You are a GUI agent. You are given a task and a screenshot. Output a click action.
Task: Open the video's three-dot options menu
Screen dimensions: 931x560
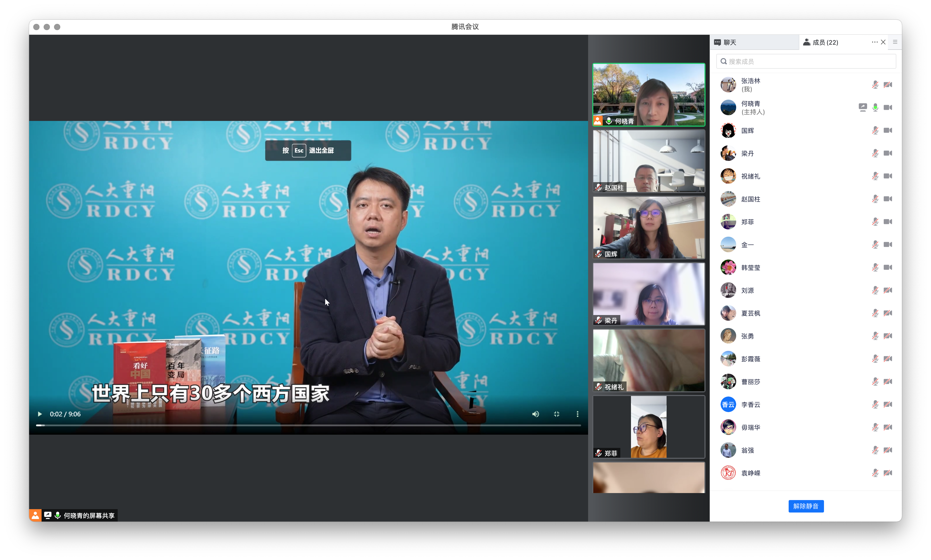577,414
